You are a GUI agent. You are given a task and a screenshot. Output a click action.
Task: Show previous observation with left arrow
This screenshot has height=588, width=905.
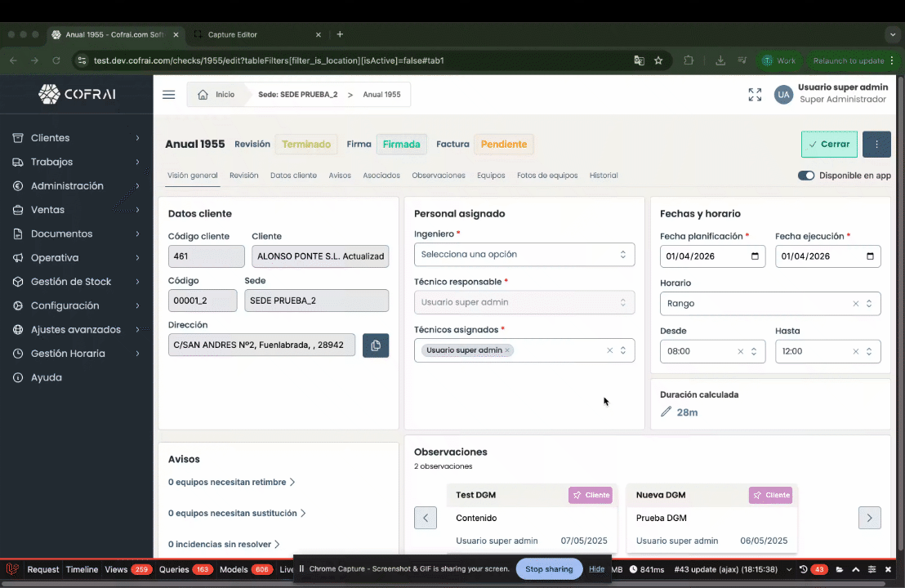click(426, 518)
